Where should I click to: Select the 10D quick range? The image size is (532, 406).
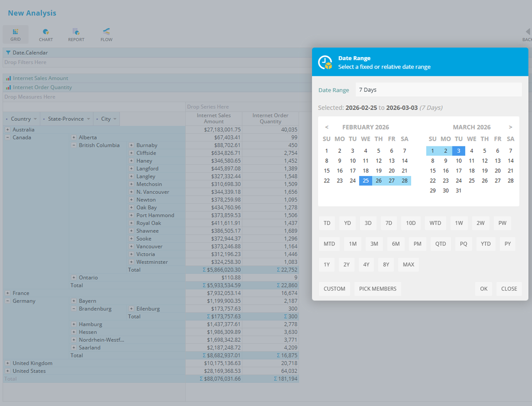click(x=411, y=223)
